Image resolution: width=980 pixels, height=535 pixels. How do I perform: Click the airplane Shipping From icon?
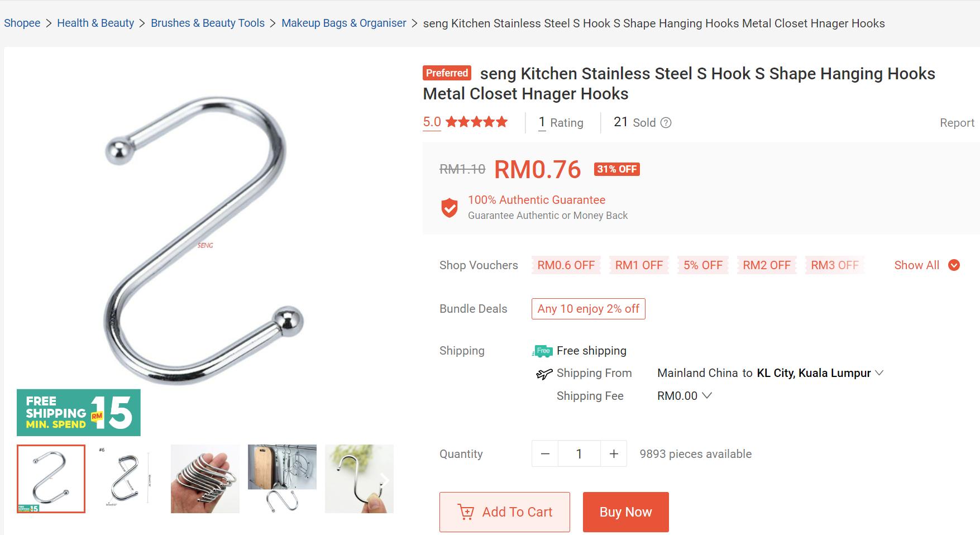(x=544, y=374)
